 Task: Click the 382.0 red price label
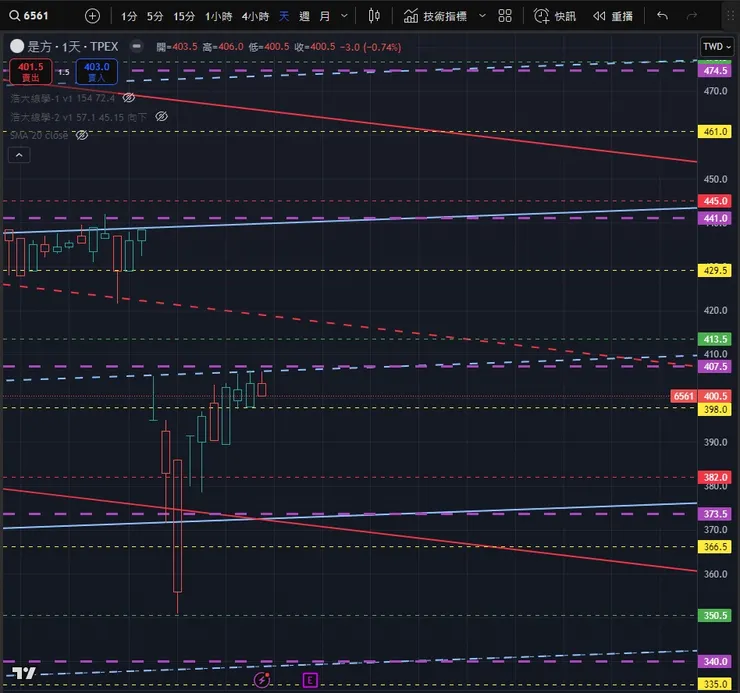tap(715, 477)
